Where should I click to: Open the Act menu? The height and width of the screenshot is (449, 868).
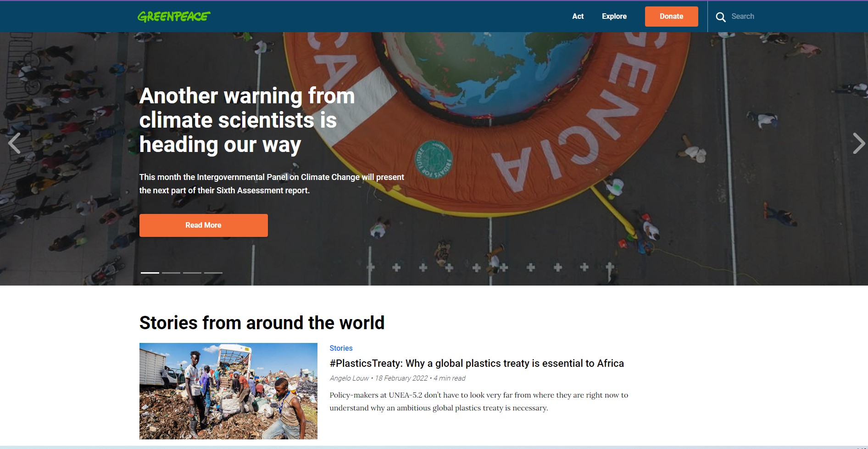578,17
